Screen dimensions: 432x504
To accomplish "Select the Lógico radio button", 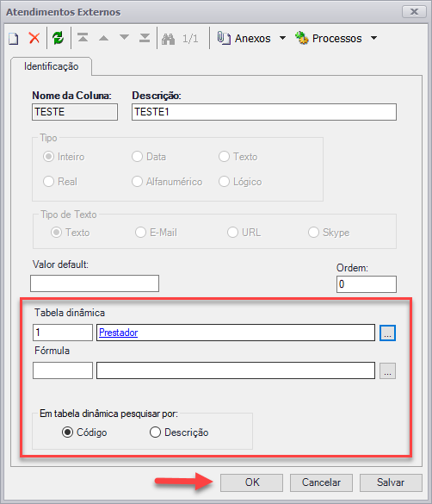I will pos(224,181).
